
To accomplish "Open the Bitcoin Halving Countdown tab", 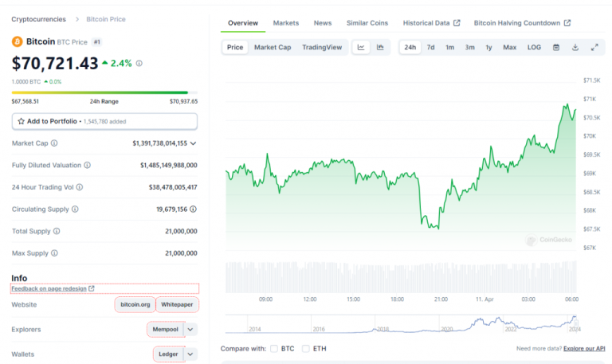I will (x=522, y=23).
